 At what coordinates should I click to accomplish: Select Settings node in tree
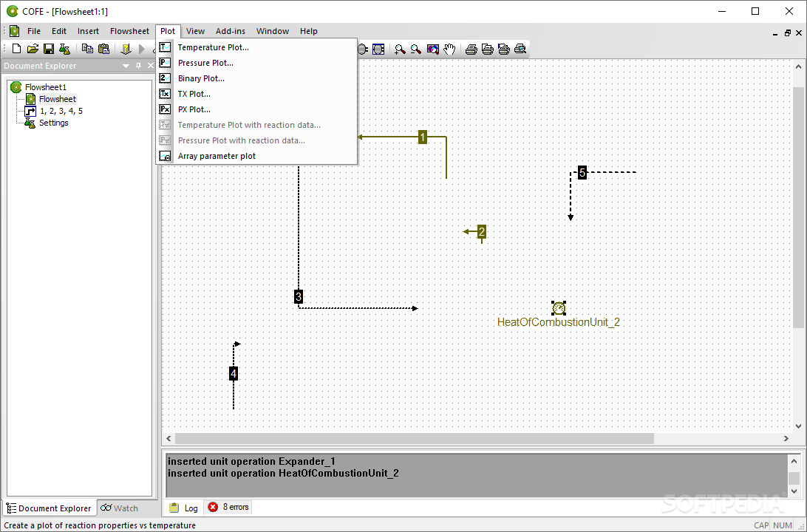53,123
